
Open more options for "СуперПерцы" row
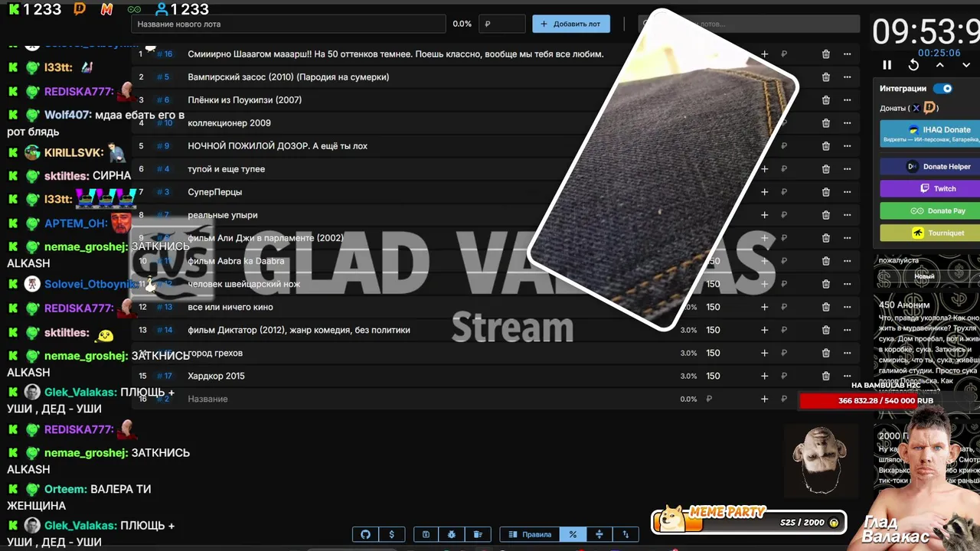(x=847, y=192)
